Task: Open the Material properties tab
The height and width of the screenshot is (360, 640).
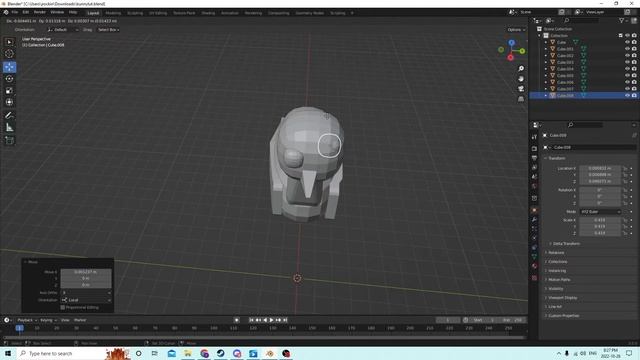Action: pyautogui.click(x=534, y=266)
